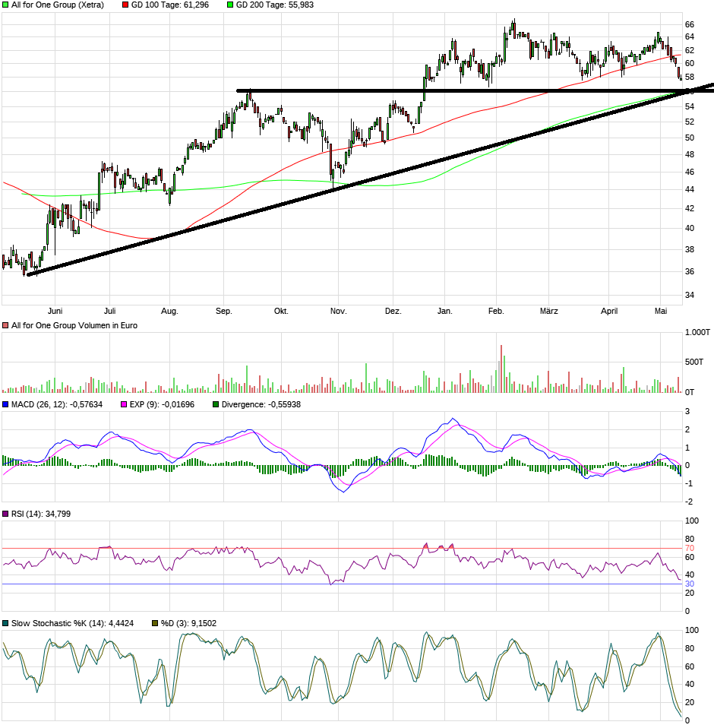Click the red GD 100 Tage legend swatch
The width and height of the screenshot is (714, 728).
click(125, 5)
